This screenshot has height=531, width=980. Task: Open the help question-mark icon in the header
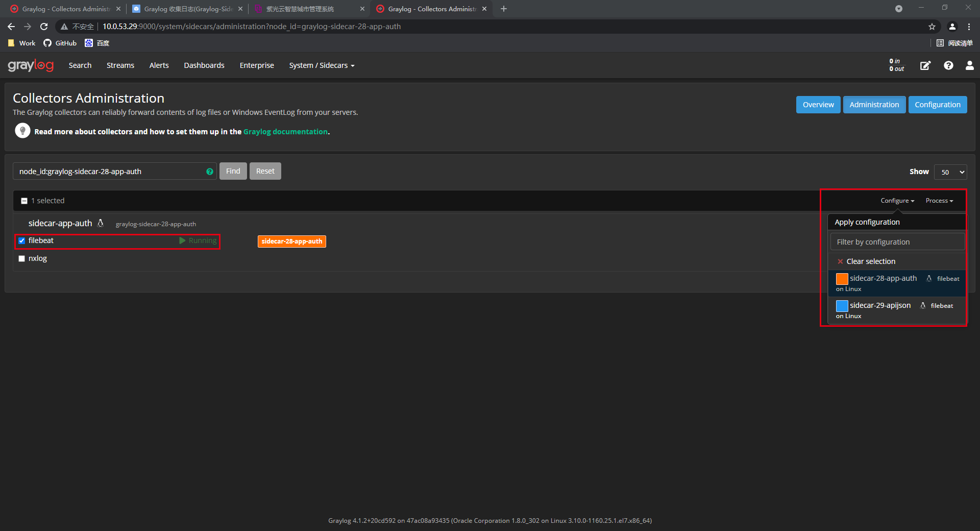point(948,65)
